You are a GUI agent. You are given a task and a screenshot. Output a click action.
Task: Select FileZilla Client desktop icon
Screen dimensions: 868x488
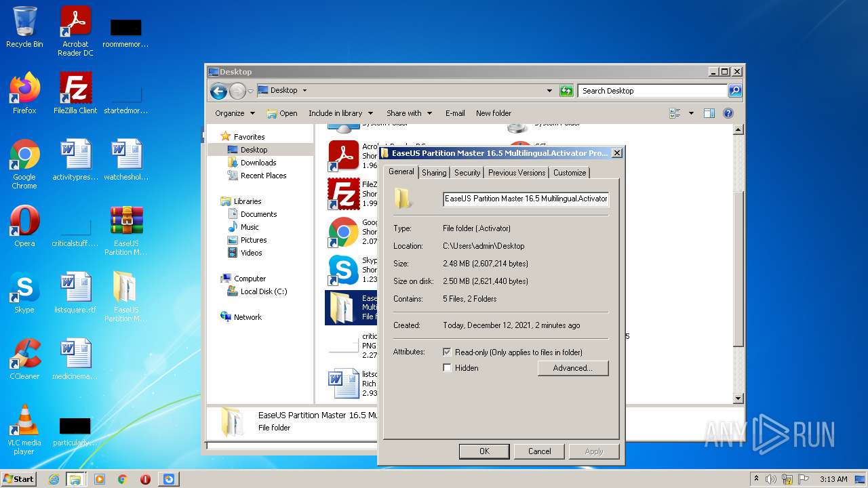(x=75, y=93)
